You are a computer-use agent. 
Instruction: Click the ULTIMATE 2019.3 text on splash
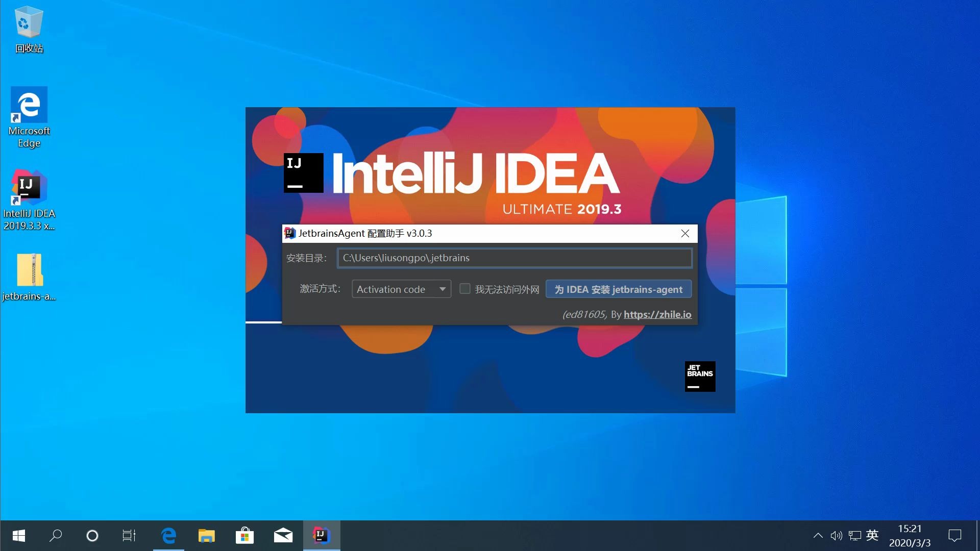pos(562,209)
